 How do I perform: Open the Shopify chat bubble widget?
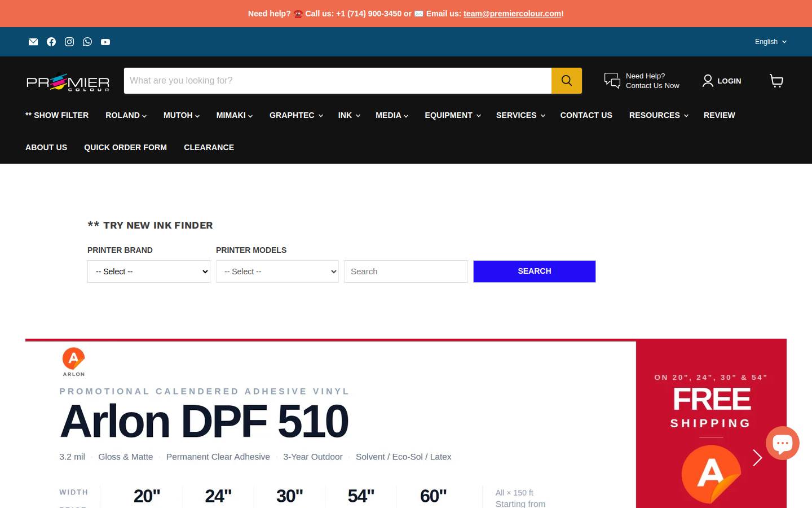pyautogui.click(x=783, y=443)
